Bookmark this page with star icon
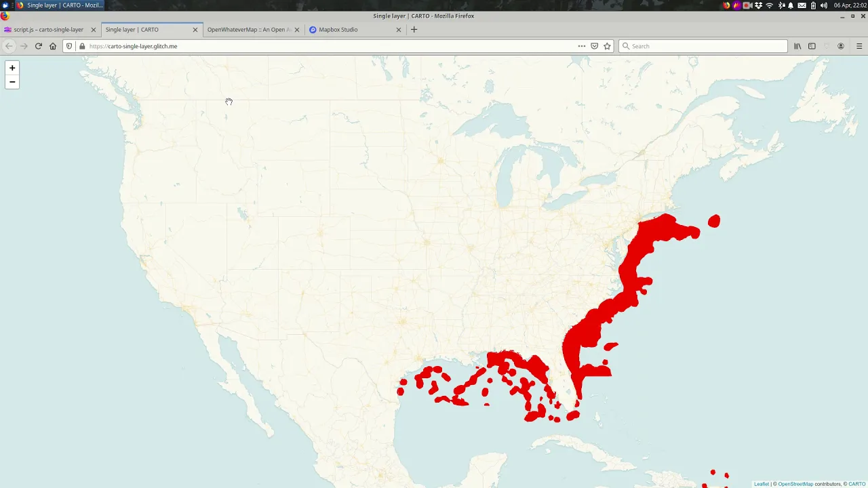Viewport: 868px width, 488px height. click(607, 46)
